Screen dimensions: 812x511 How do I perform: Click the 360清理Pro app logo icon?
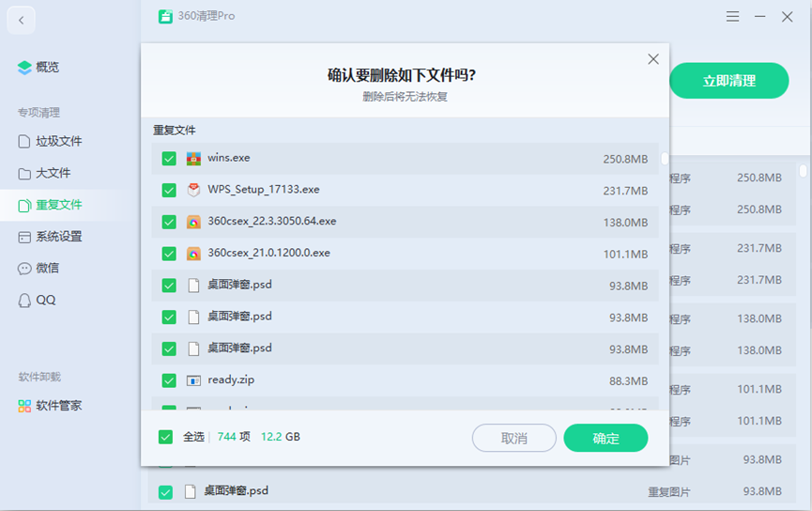point(165,17)
